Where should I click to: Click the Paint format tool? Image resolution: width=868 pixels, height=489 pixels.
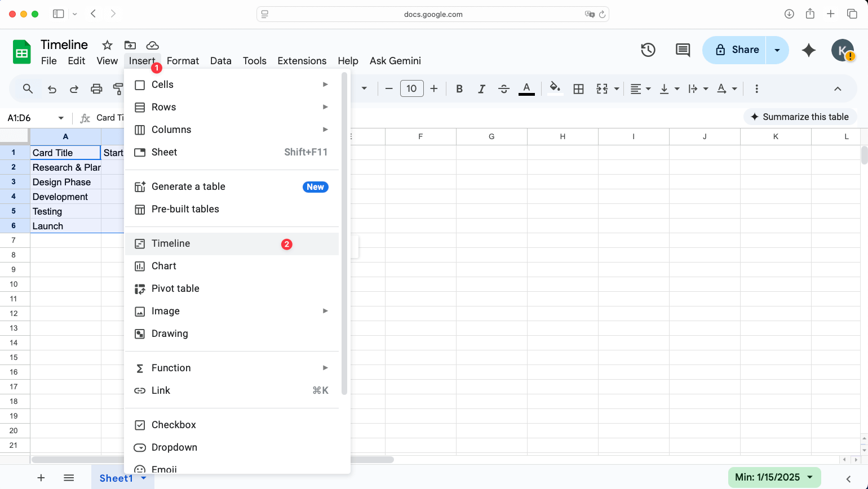pyautogui.click(x=118, y=88)
